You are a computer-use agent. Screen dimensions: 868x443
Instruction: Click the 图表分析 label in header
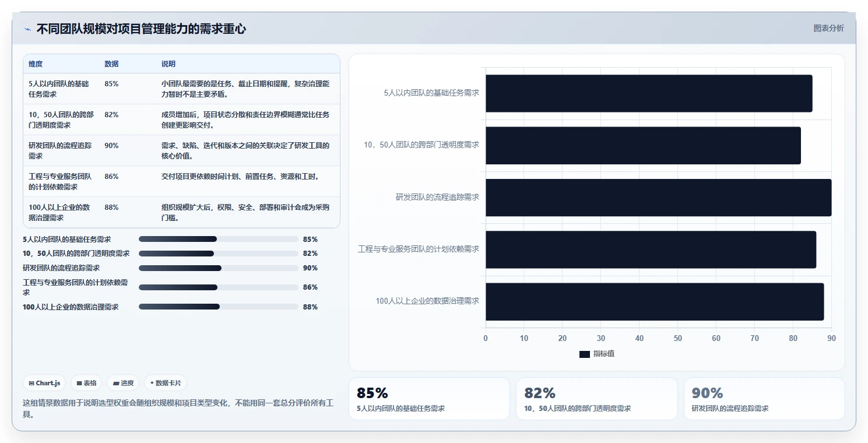coord(828,28)
